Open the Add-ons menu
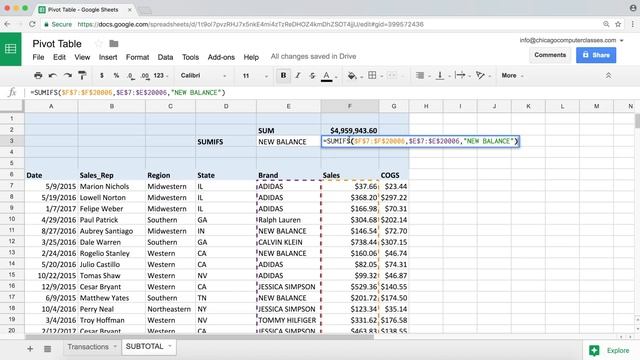This screenshot has width=640, height=360. 221,57
